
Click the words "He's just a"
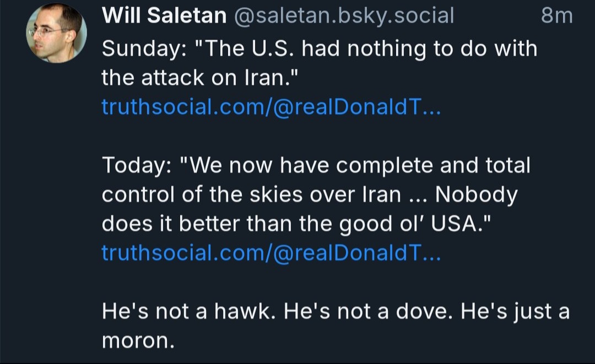(515, 311)
